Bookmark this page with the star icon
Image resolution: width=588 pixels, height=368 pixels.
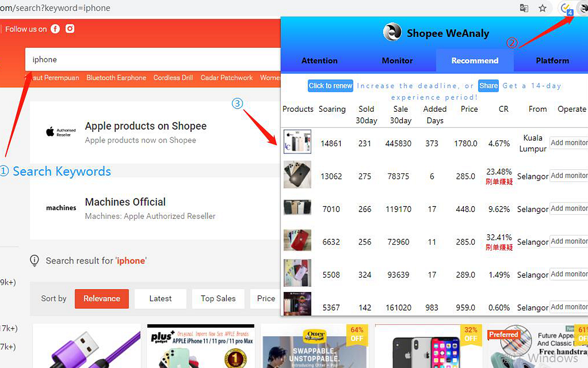pos(543,8)
